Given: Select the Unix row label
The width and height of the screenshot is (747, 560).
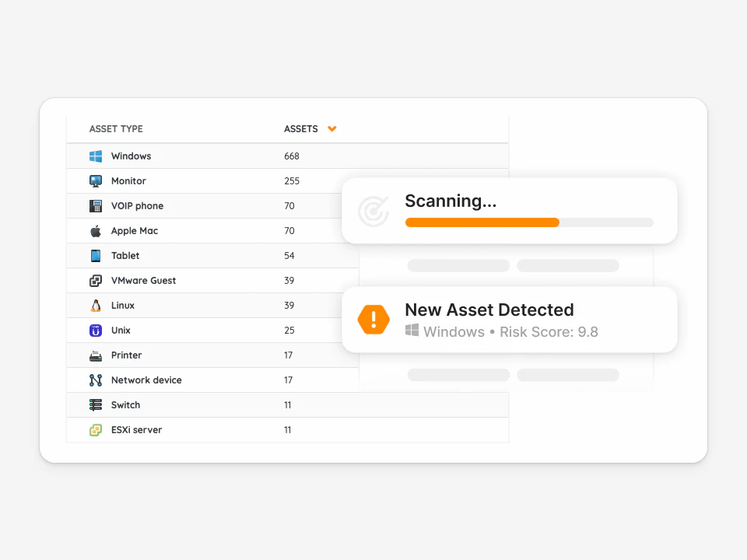Looking at the screenshot, I should [121, 330].
